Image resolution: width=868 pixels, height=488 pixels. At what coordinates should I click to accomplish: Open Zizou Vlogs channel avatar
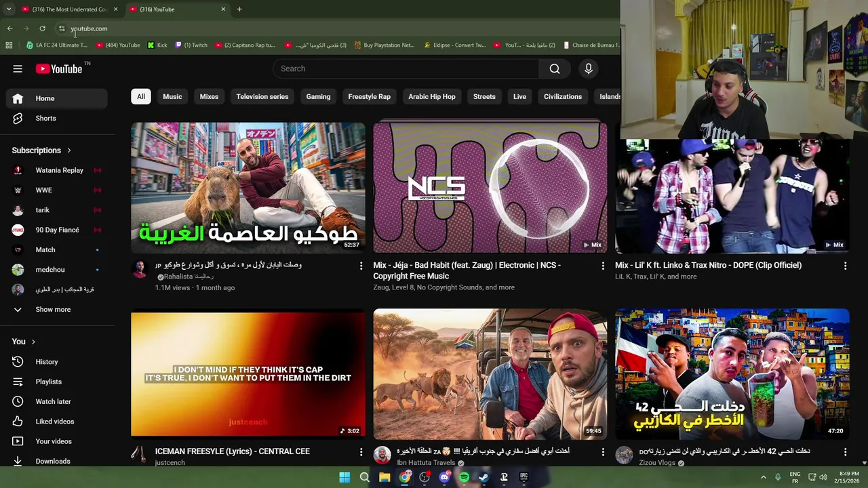(x=624, y=455)
